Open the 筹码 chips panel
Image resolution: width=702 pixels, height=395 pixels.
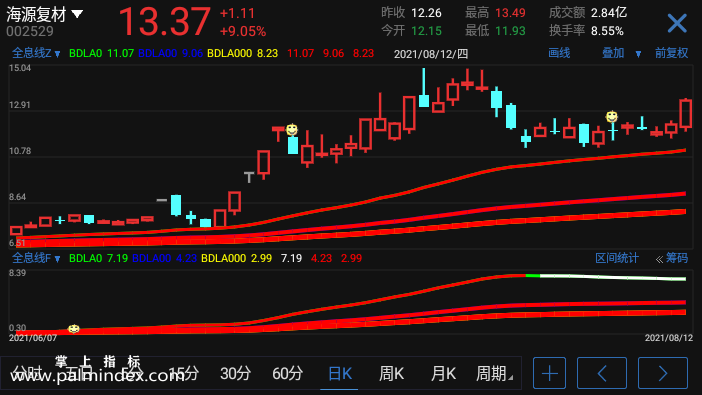[x=676, y=258]
